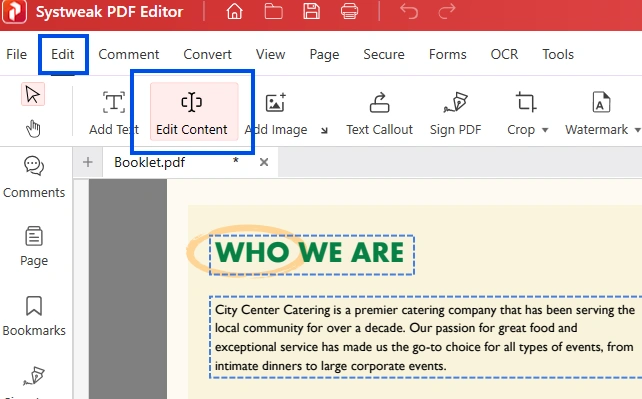Open the Sign PDF tool
This screenshot has width=642, height=399.
pos(455,114)
